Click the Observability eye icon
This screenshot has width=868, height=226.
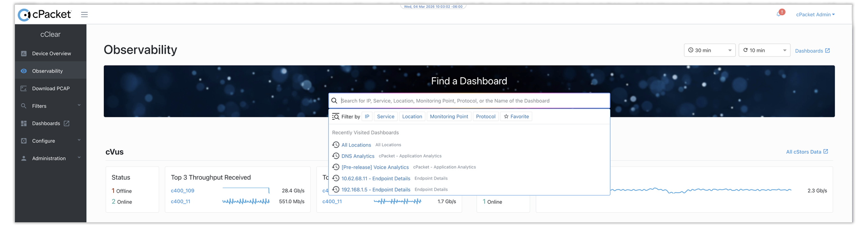(x=24, y=71)
